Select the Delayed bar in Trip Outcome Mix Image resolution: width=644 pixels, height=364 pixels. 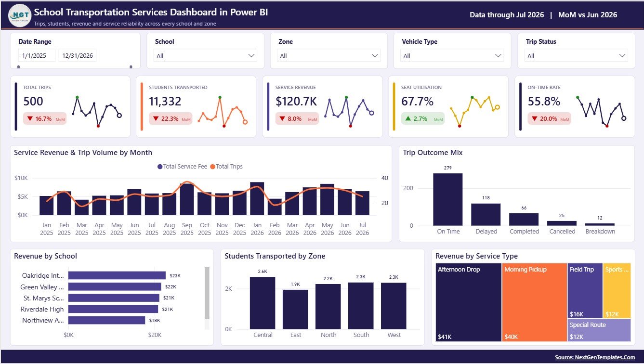tap(486, 215)
